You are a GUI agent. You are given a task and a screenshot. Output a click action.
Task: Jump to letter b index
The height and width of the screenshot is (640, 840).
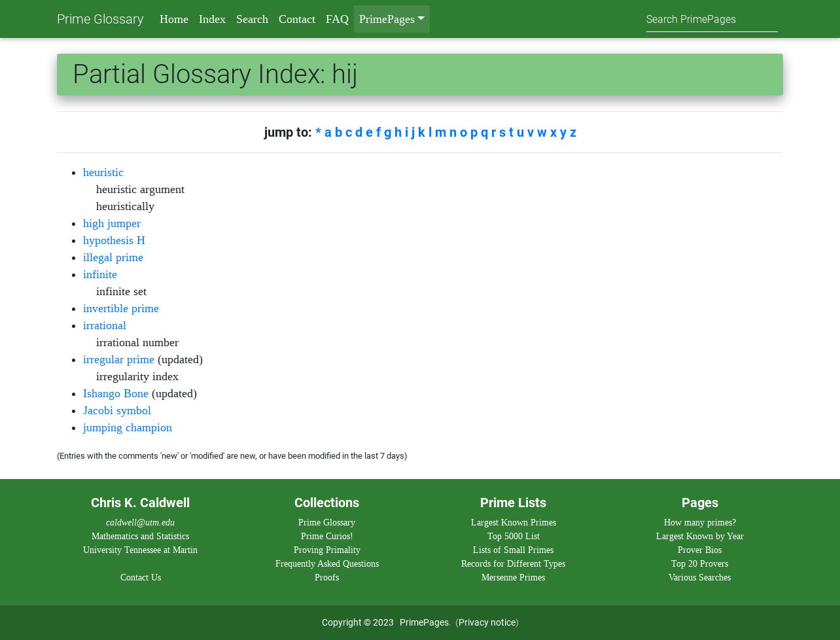[338, 133]
